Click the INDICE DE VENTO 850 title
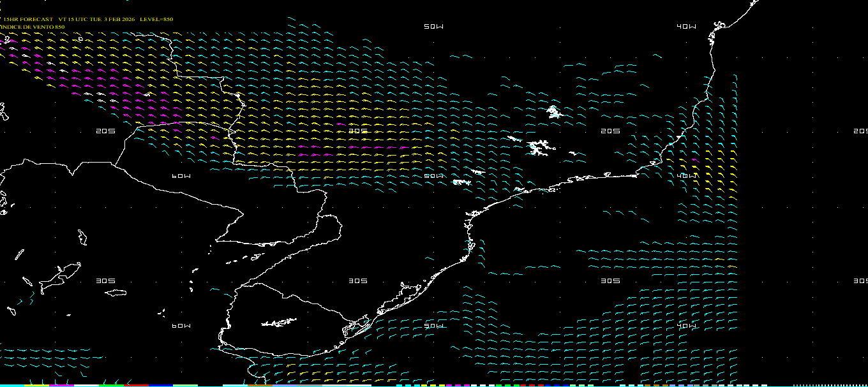Viewport: 868px width, 387px height. [33, 27]
